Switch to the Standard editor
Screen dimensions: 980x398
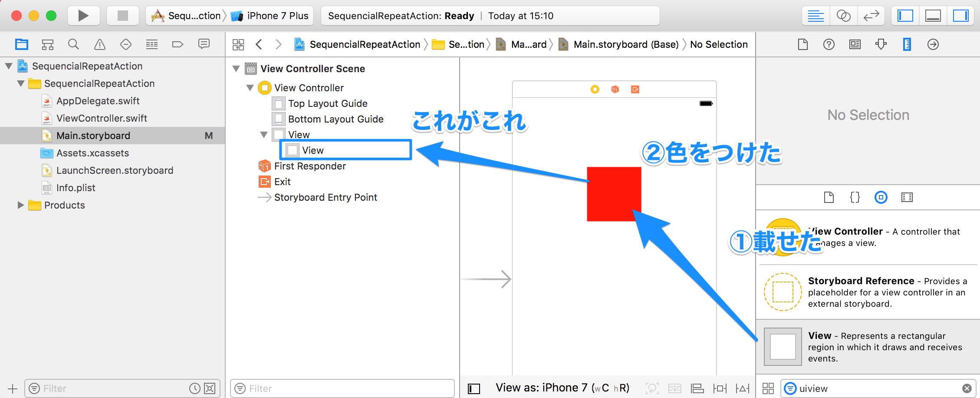[816, 16]
